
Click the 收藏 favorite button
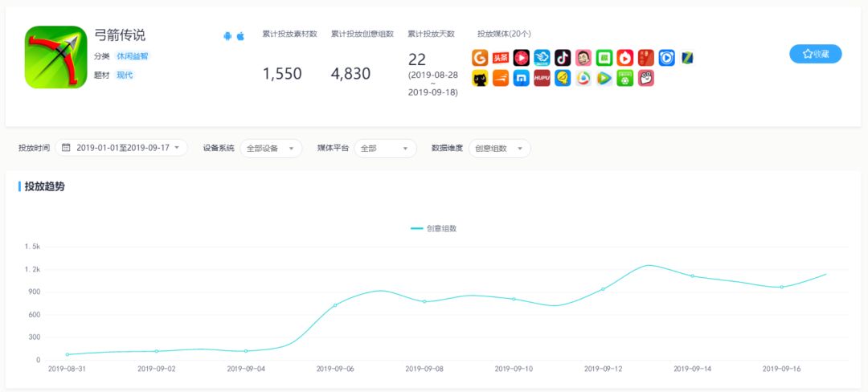coord(816,54)
